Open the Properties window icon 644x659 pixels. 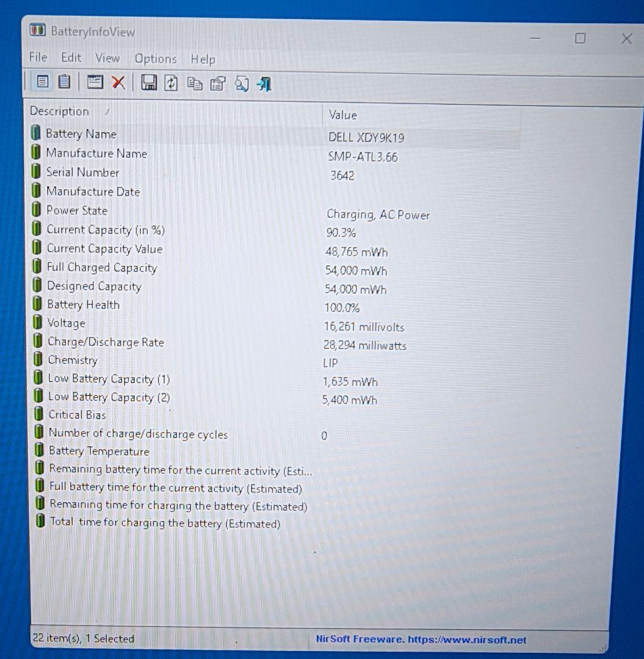pyautogui.click(x=218, y=83)
